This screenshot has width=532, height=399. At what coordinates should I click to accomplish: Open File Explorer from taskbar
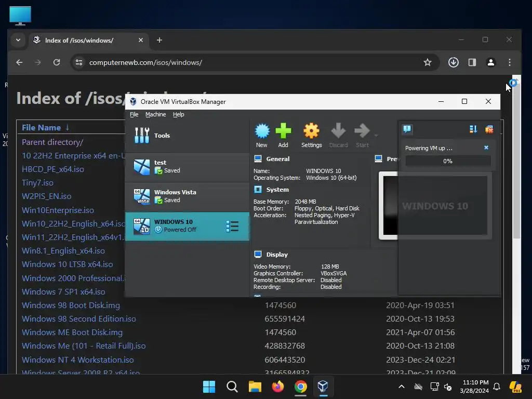coord(255,387)
